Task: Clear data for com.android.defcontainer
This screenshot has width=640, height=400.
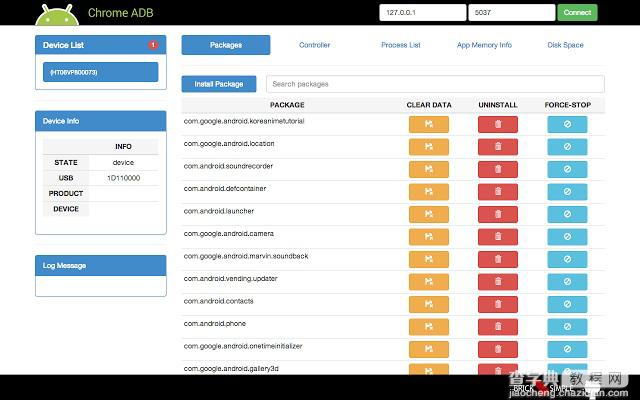Action: [x=429, y=192]
